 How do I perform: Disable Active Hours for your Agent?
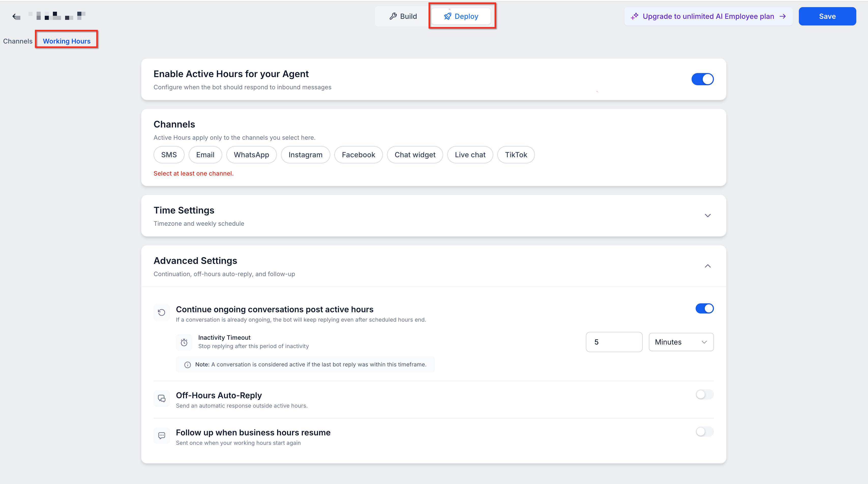pyautogui.click(x=702, y=79)
